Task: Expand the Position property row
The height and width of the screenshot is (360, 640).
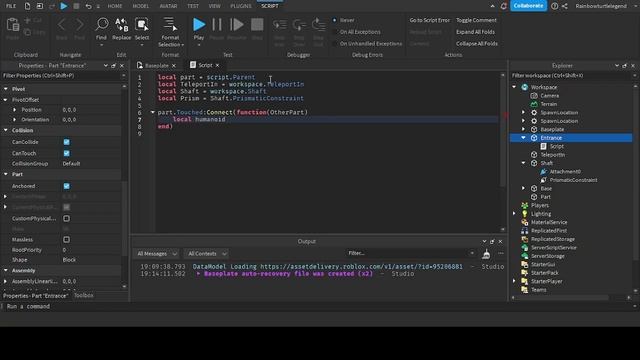Action: coord(15,110)
